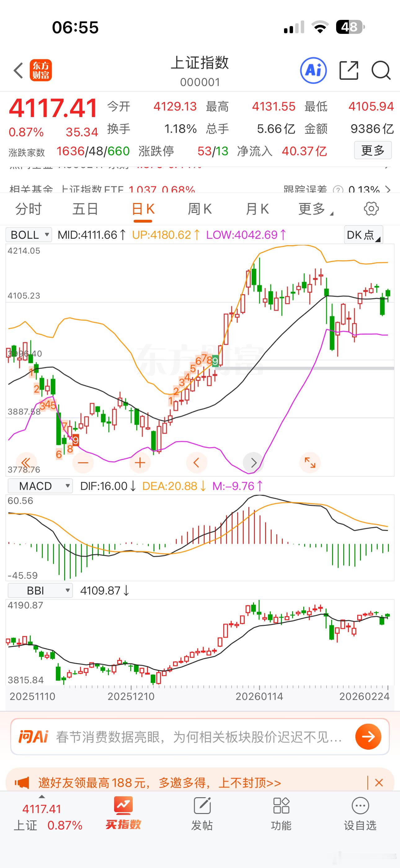Screen dimensions: 400x868
Task: Tap the share icon in the header
Action: [x=349, y=70]
